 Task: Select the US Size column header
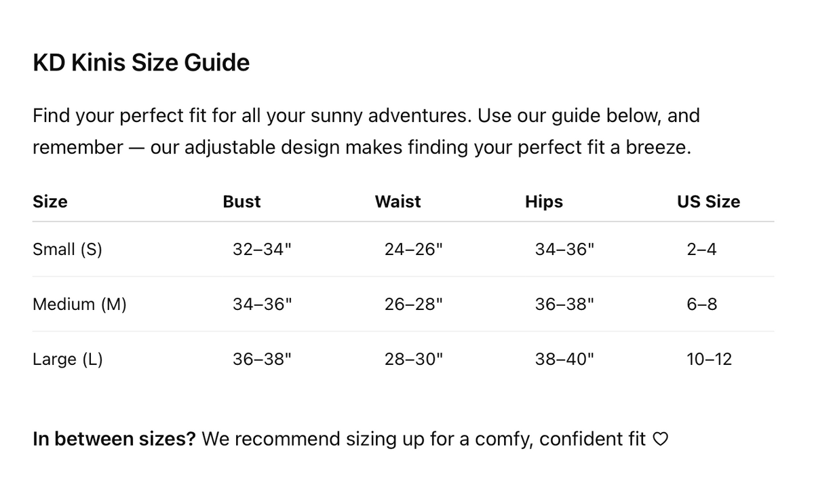(708, 201)
